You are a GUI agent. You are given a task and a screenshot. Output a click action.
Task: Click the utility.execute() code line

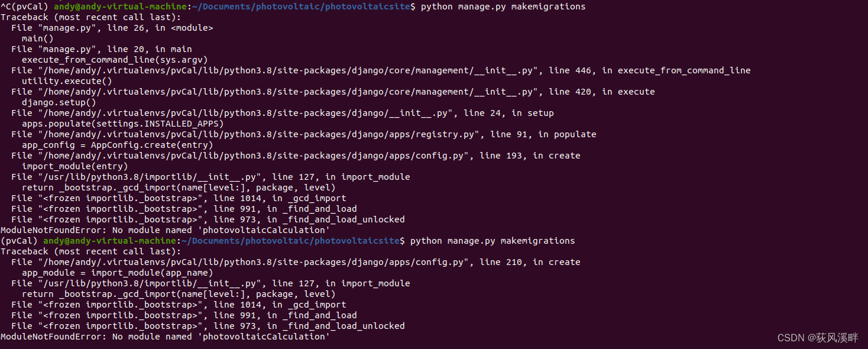(x=67, y=81)
